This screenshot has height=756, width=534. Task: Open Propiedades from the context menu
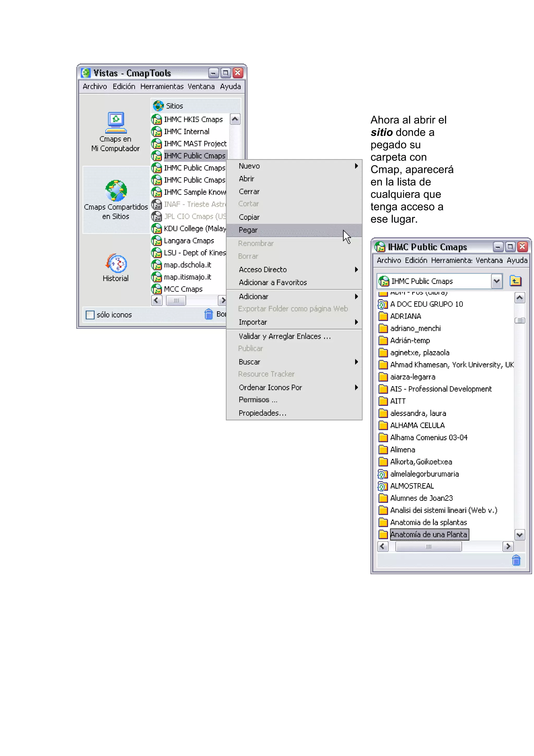tap(294, 413)
